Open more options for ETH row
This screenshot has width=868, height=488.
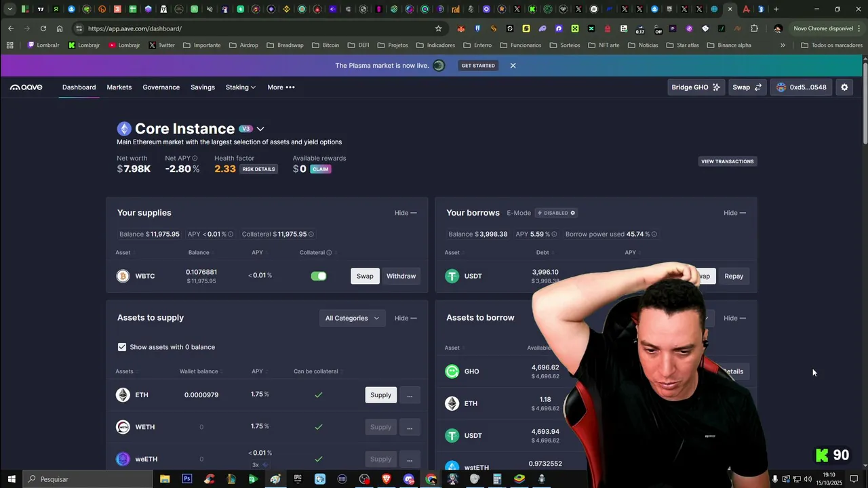click(410, 395)
